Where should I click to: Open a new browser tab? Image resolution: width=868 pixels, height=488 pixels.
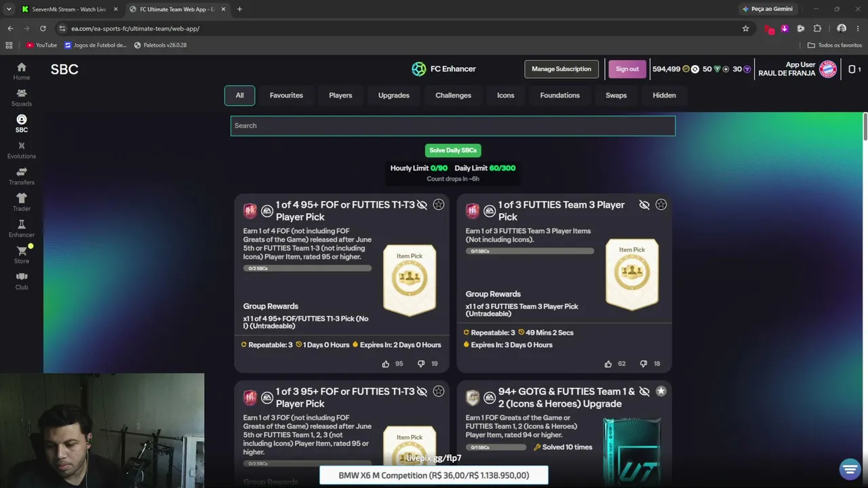pyautogui.click(x=239, y=9)
